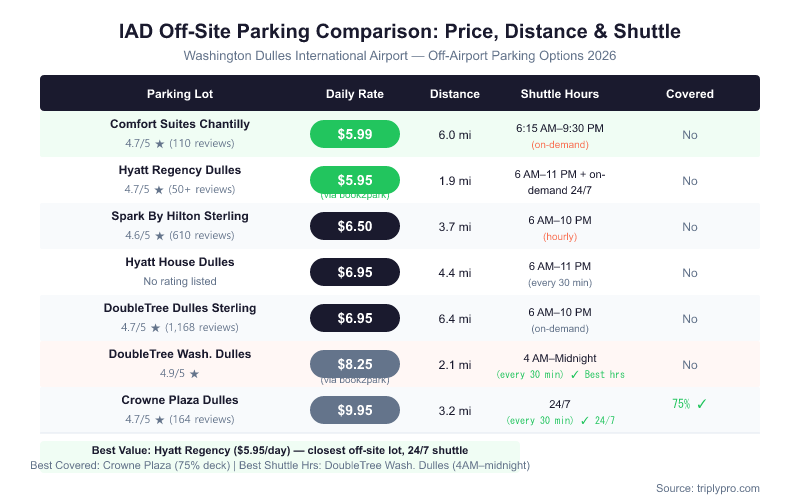
Task: Select the $9.95 rate badge
Action: tap(355, 410)
